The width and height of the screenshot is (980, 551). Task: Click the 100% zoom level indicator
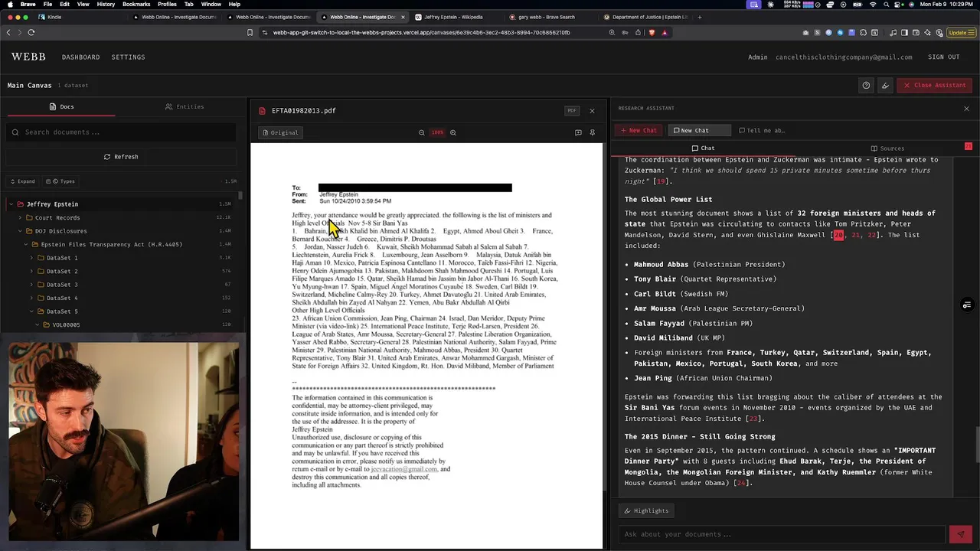coord(437,132)
